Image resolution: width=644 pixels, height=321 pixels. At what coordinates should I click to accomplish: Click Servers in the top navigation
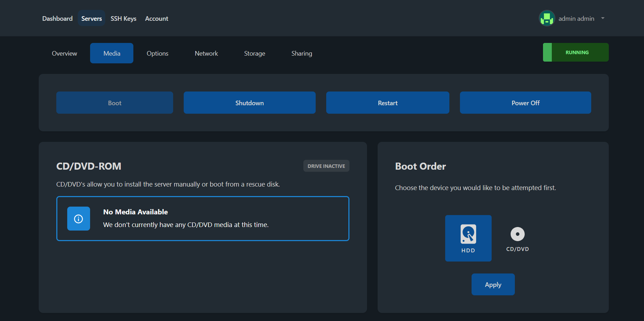tap(91, 18)
